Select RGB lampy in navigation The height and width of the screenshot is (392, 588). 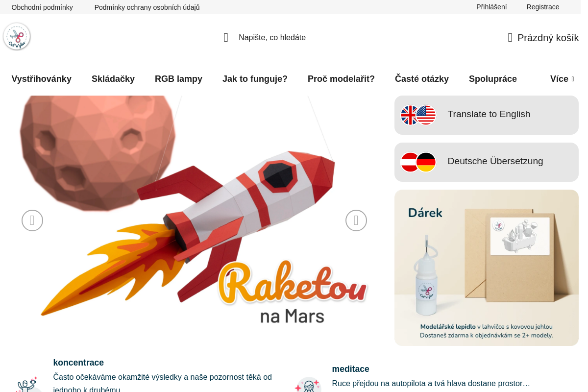178,79
